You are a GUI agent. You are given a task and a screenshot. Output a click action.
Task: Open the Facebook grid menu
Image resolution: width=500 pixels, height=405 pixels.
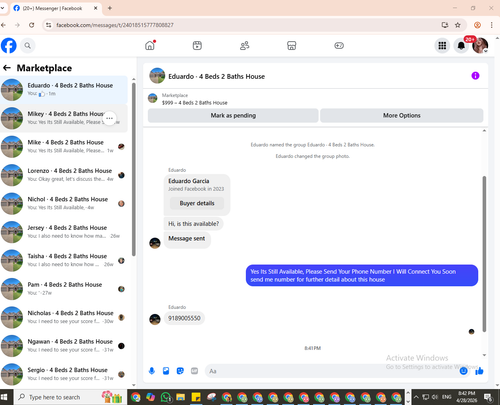pyautogui.click(x=442, y=46)
